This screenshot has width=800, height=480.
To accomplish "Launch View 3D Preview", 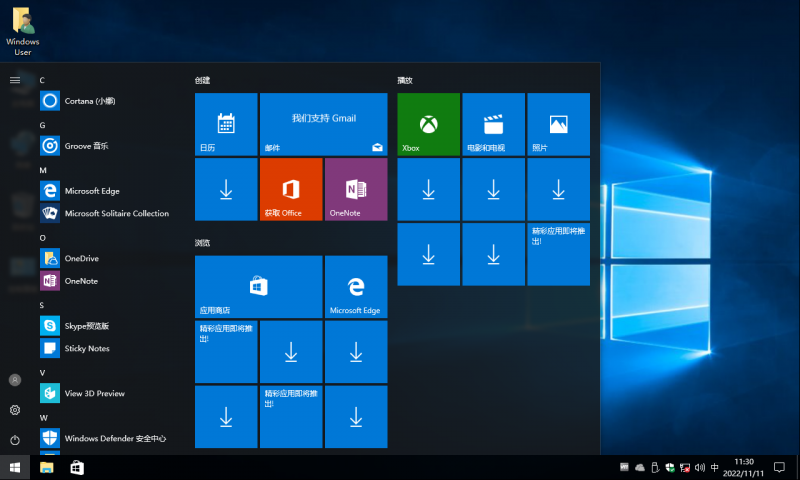I will [110, 393].
